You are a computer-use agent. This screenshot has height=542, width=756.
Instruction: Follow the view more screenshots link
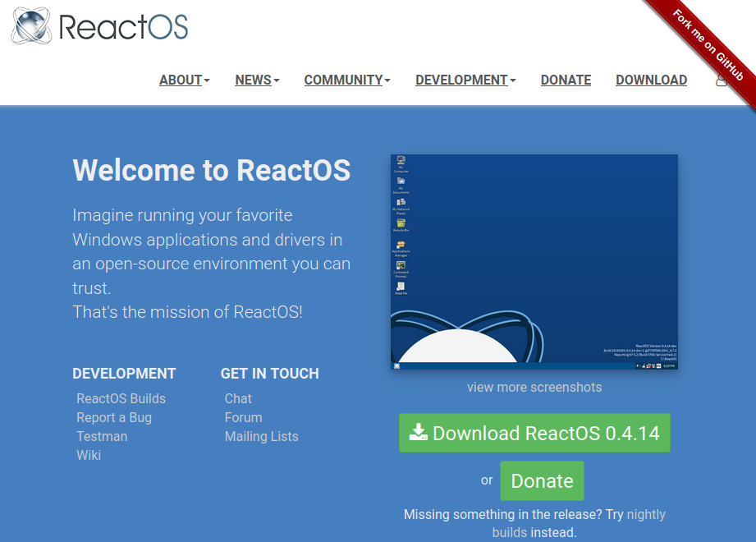coord(534,387)
